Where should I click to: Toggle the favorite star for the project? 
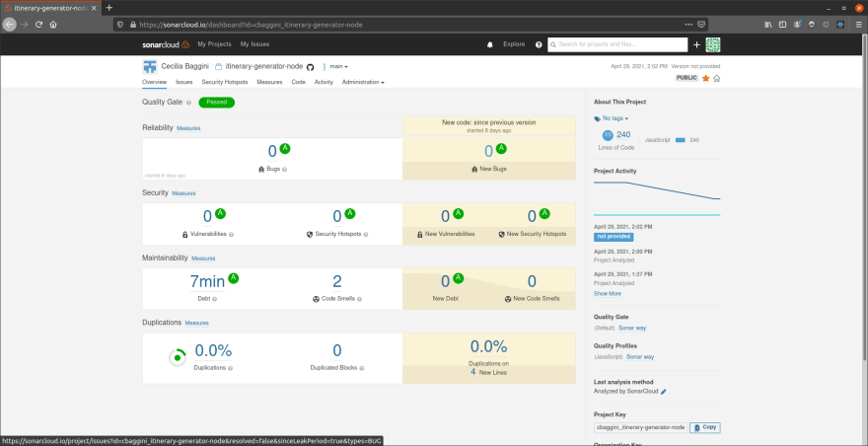click(x=706, y=78)
